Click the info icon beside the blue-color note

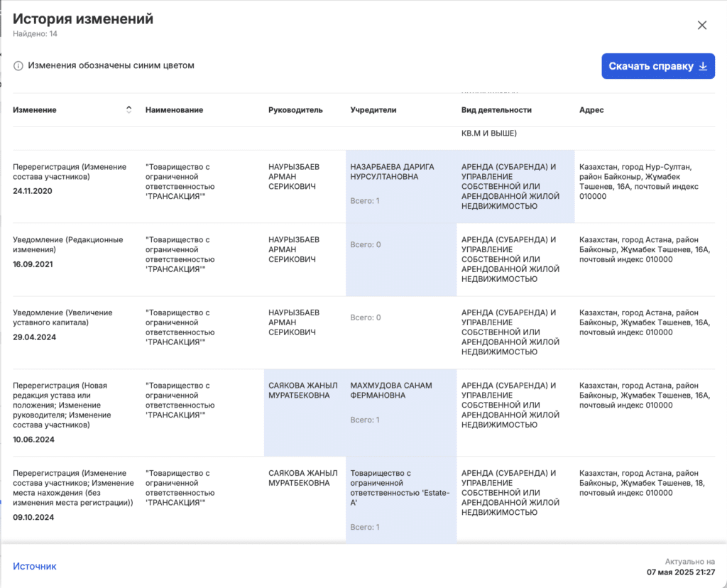[18, 66]
